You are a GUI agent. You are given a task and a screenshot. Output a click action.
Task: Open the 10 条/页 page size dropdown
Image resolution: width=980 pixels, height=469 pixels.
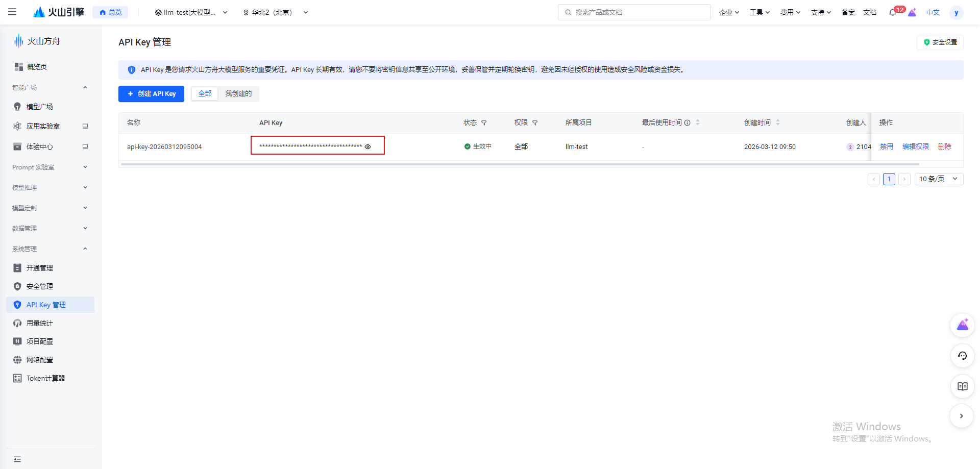coord(939,179)
